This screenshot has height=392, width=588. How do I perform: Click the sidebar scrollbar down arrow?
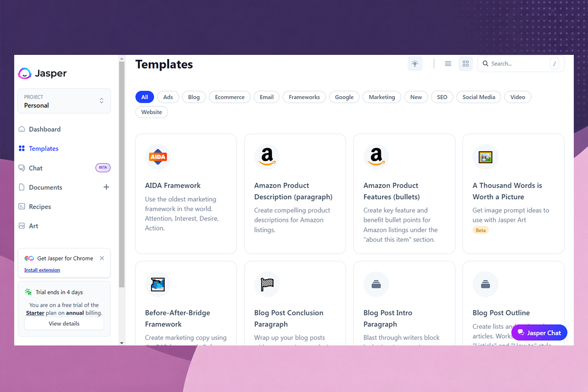point(122,343)
